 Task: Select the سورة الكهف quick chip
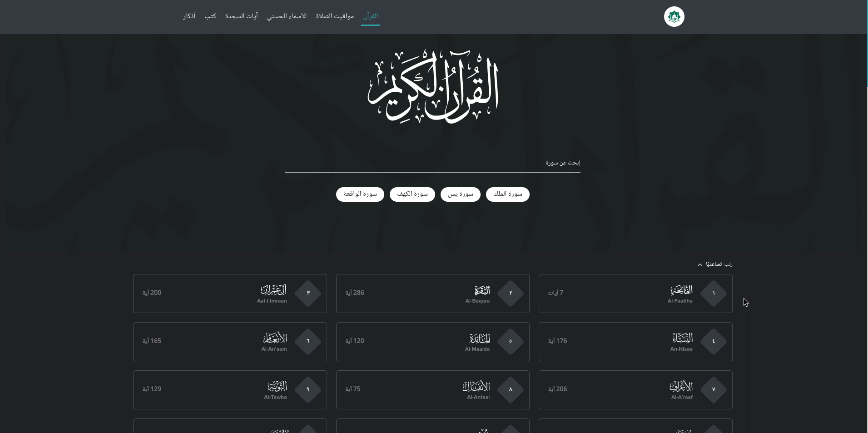point(412,194)
